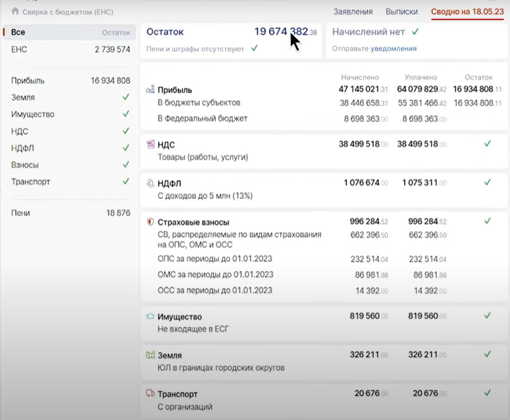Click the checkmark in the Транспорт card
510x420 pixels.
[x=487, y=392]
